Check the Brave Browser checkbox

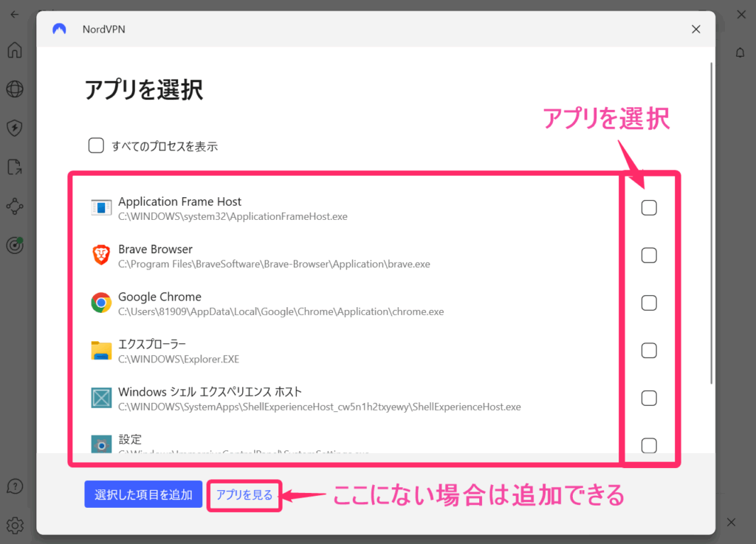649,255
